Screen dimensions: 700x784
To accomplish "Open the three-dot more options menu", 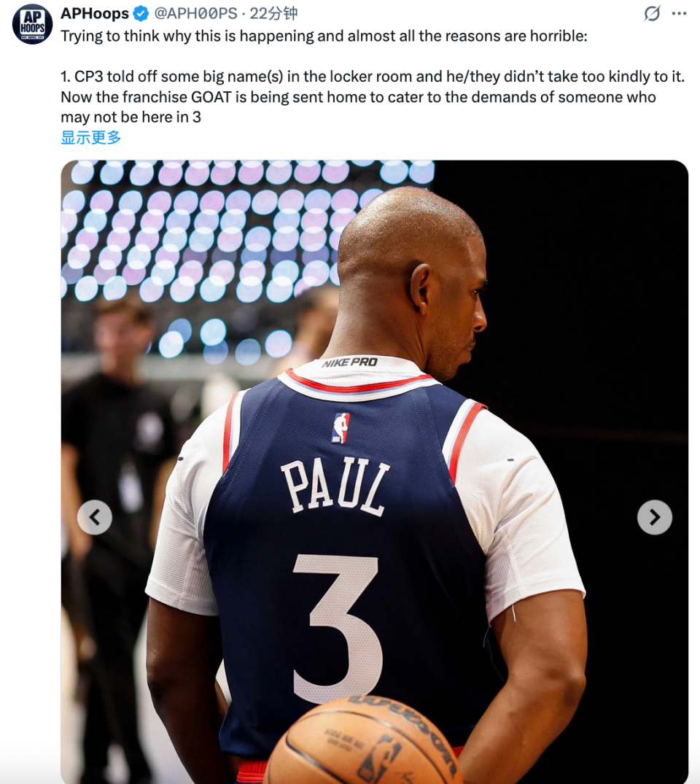I will tap(679, 14).
